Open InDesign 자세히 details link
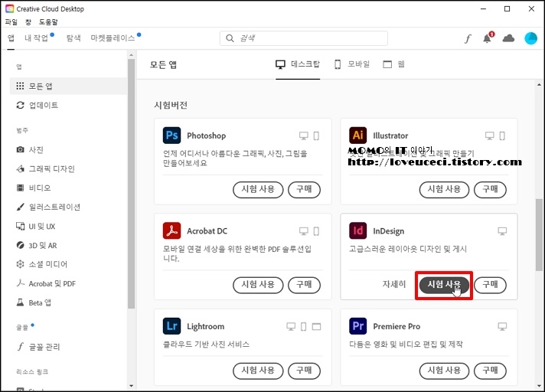This screenshot has width=545, height=392. coord(393,284)
